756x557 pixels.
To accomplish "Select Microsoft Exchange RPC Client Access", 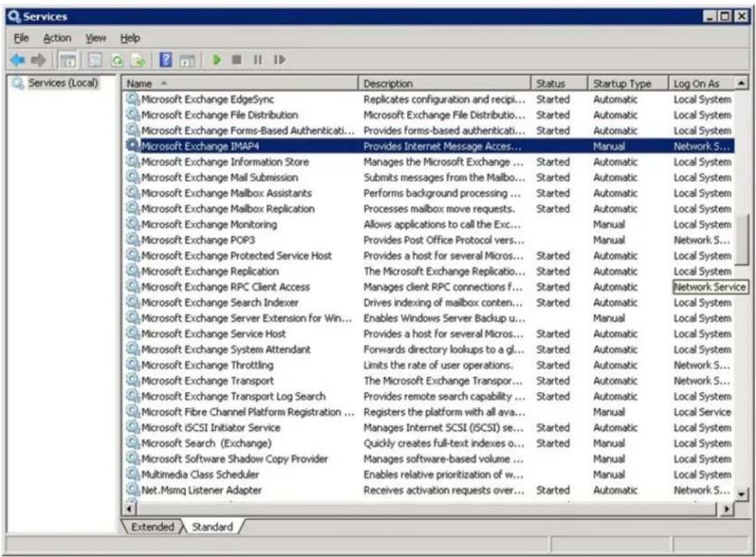I will [x=429, y=287].
